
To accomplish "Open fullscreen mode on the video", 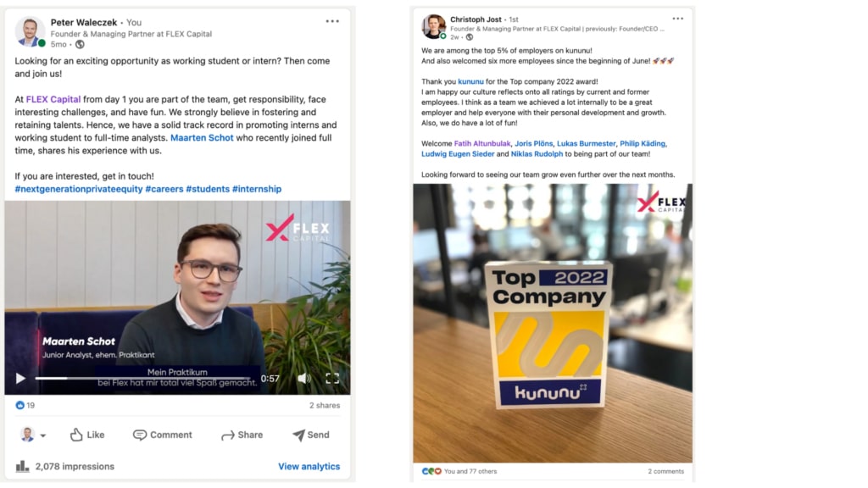I will click(x=332, y=379).
